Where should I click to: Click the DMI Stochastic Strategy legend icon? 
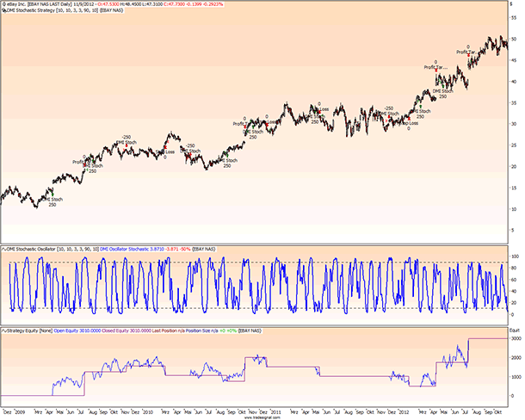point(3,10)
